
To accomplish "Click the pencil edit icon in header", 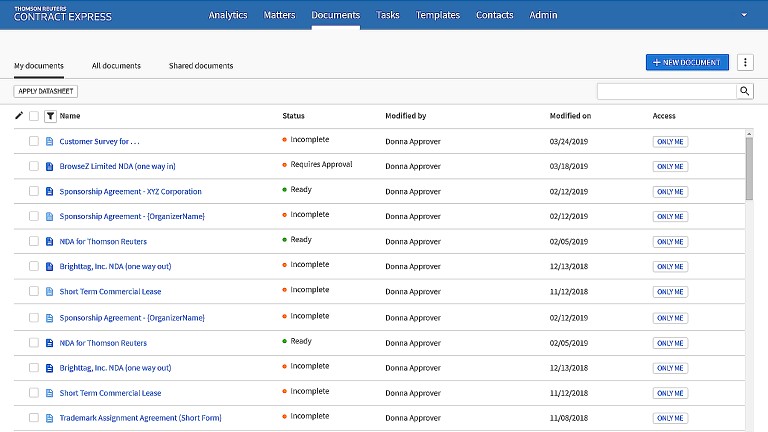I will tap(19, 116).
